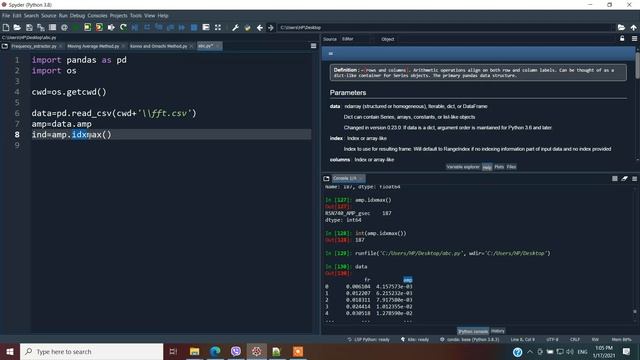This screenshot has height=360, width=640.
Task: Re-run the last script icon
Action: (123, 27)
